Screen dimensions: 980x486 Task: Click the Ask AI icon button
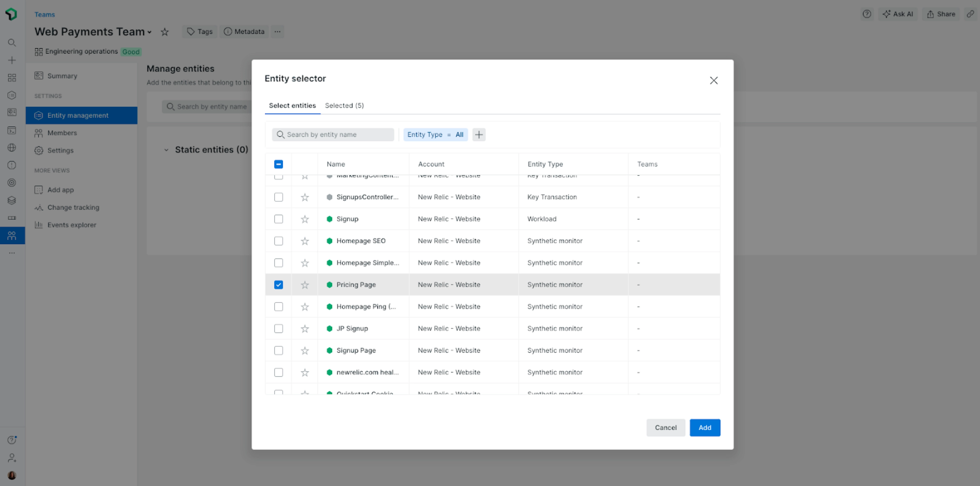[x=897, y=14]
